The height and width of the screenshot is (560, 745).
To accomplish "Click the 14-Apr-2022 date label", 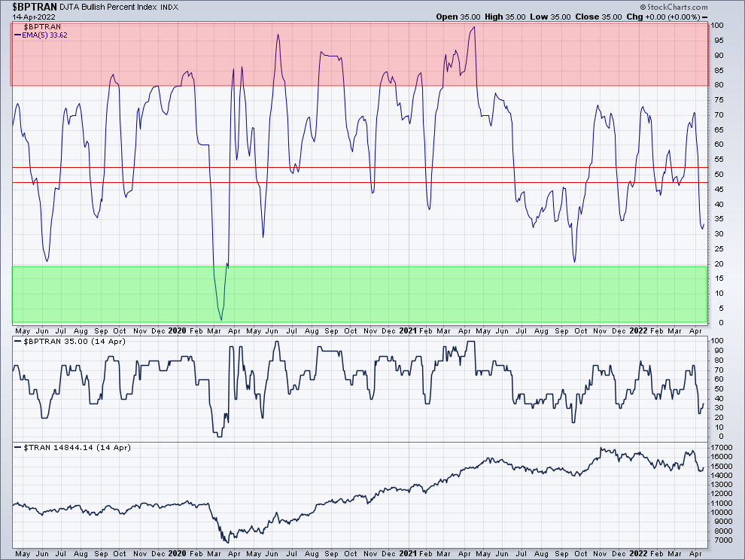I will (x=31, y=17).
